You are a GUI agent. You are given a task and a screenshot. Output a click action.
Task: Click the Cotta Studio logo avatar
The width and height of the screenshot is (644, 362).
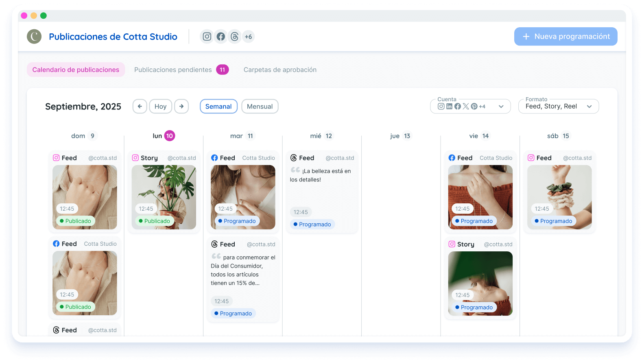34,37
